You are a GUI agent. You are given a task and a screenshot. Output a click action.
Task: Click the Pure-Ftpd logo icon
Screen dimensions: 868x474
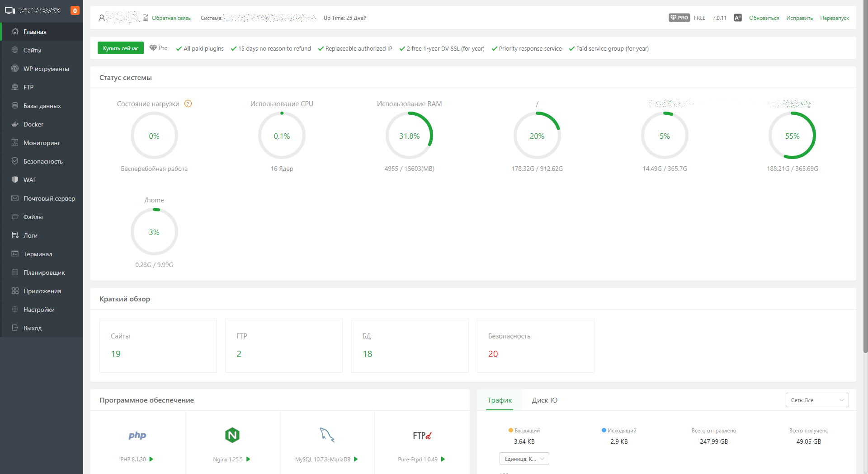[422, 436]
